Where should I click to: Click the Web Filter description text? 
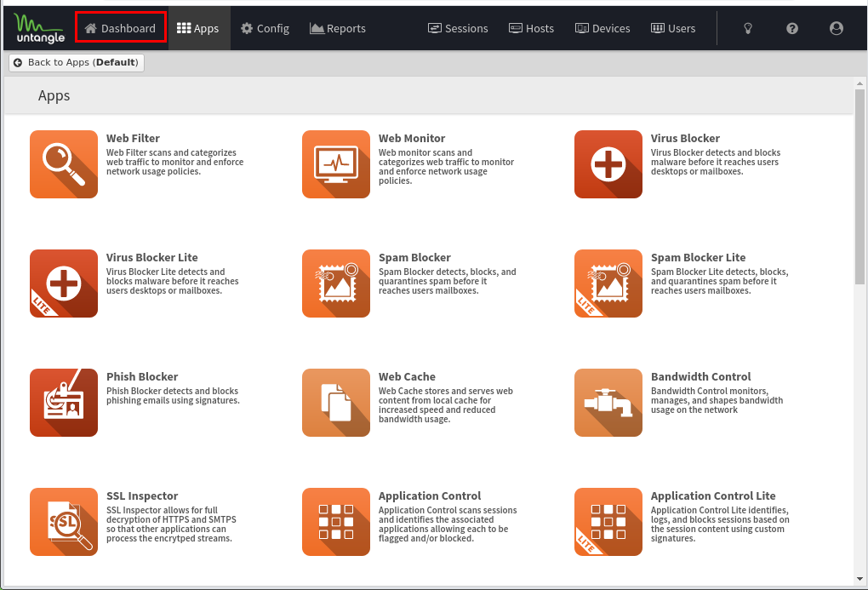175,162
